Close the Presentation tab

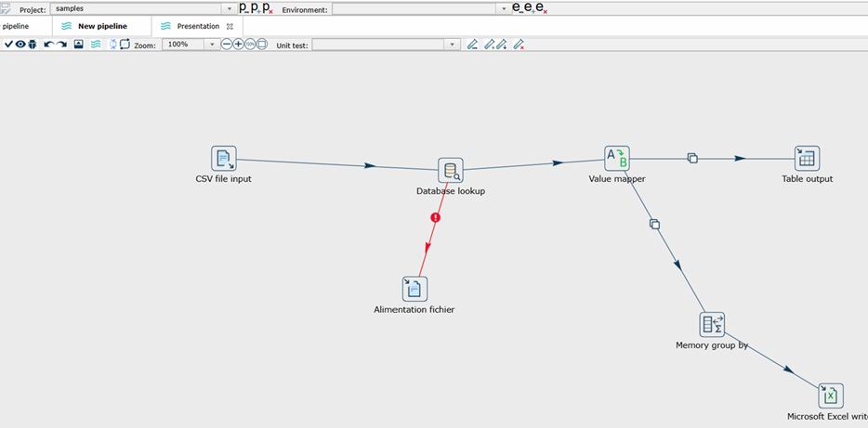230,26
